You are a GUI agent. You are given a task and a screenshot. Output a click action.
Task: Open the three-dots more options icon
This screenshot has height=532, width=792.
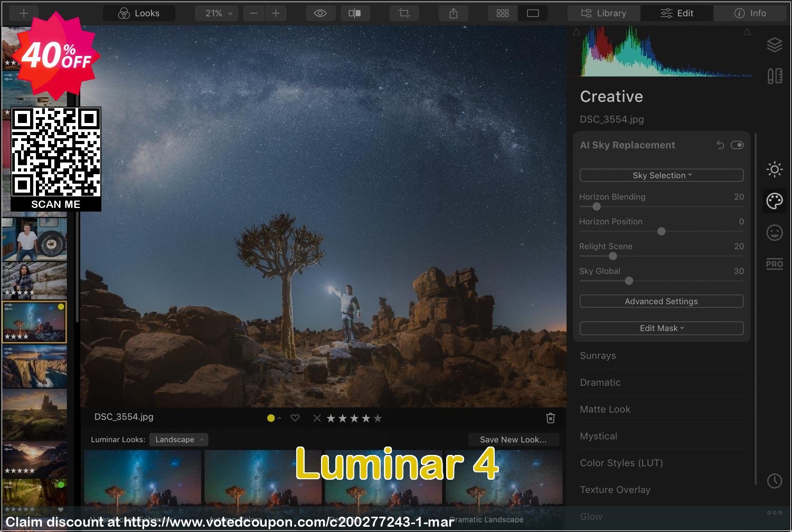[775, 512]
